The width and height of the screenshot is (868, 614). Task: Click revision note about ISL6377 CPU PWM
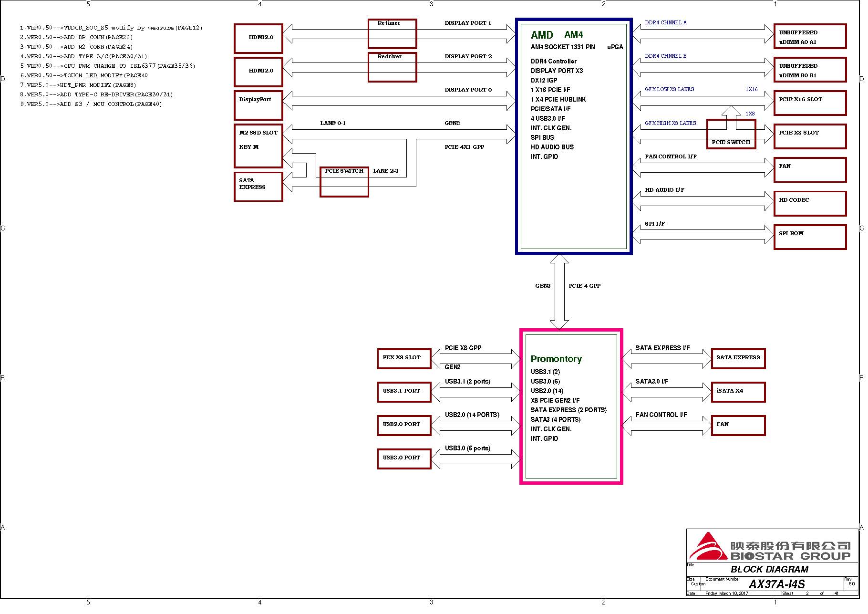pyautogui.click(x=108, y=66)
